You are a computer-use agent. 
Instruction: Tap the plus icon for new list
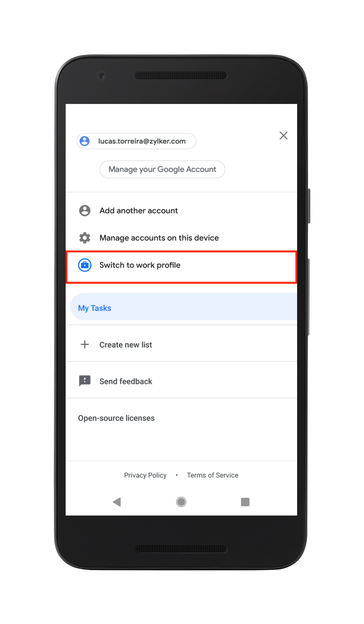pyautogui.click(x=85, y=345)
